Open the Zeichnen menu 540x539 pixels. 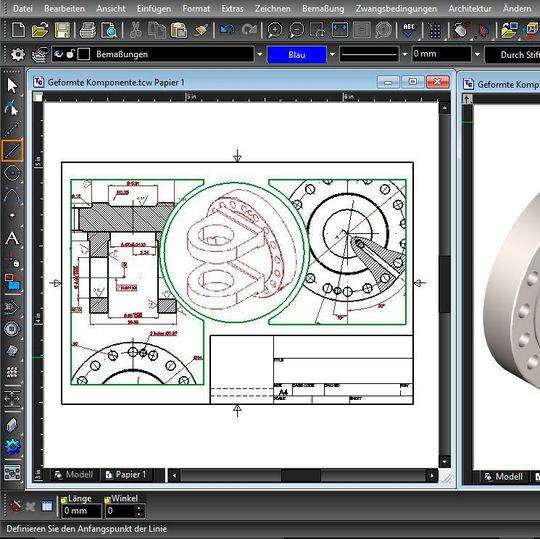click(273, 8)
